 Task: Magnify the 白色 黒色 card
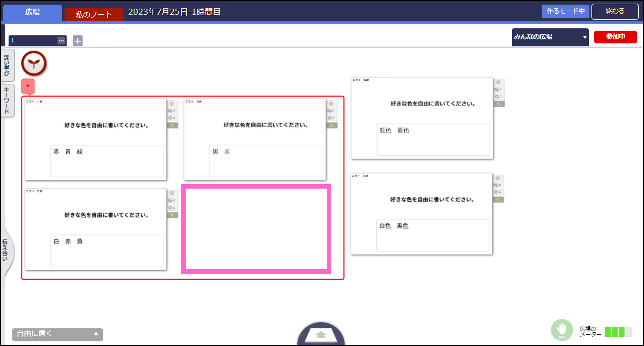[498, 200]
